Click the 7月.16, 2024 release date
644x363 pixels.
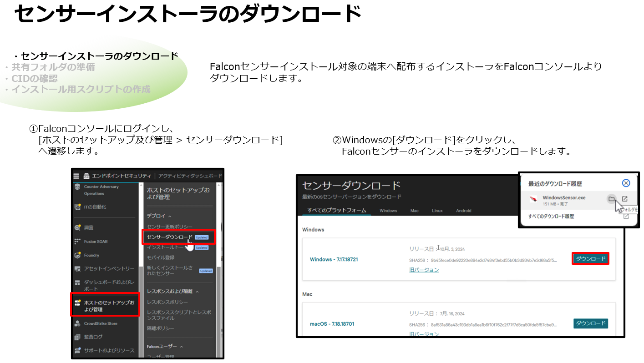452,314
